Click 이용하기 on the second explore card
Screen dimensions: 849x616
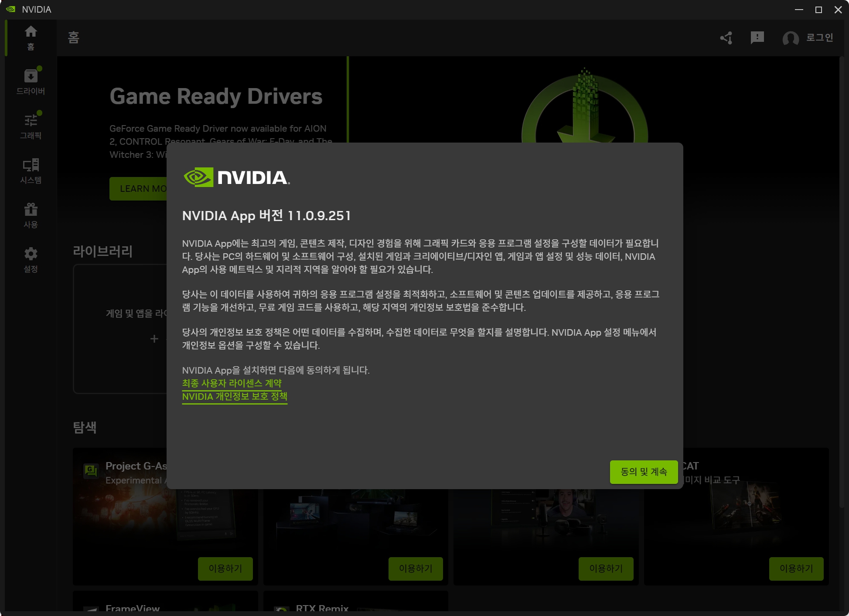416,568
